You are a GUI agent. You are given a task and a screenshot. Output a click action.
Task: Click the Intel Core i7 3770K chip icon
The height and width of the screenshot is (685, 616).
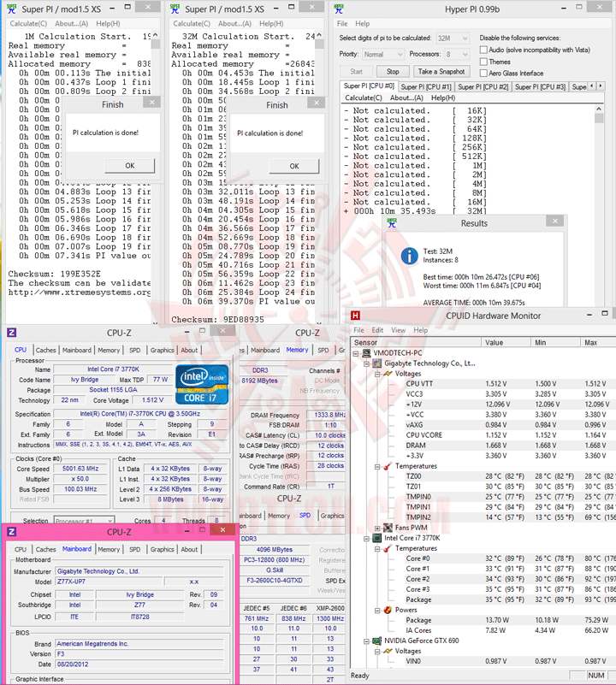tap(377, 538)
